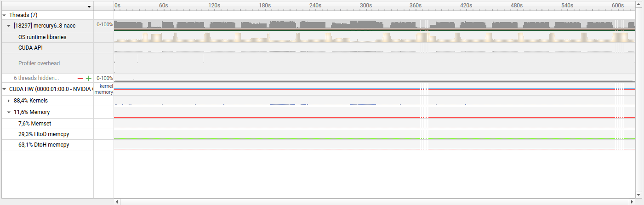
Task: Select the Profiler overhead row
Action: (x=39, y=63)
